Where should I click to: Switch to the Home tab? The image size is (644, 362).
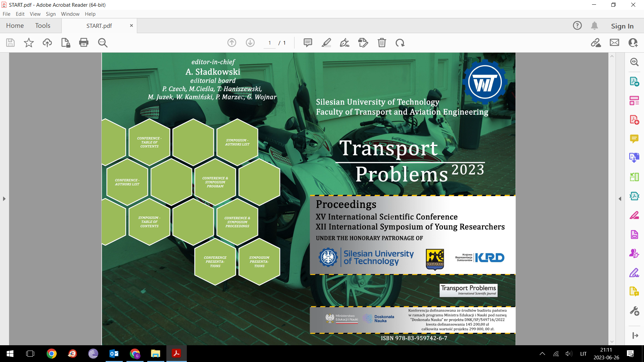click(x=15, y=25)
